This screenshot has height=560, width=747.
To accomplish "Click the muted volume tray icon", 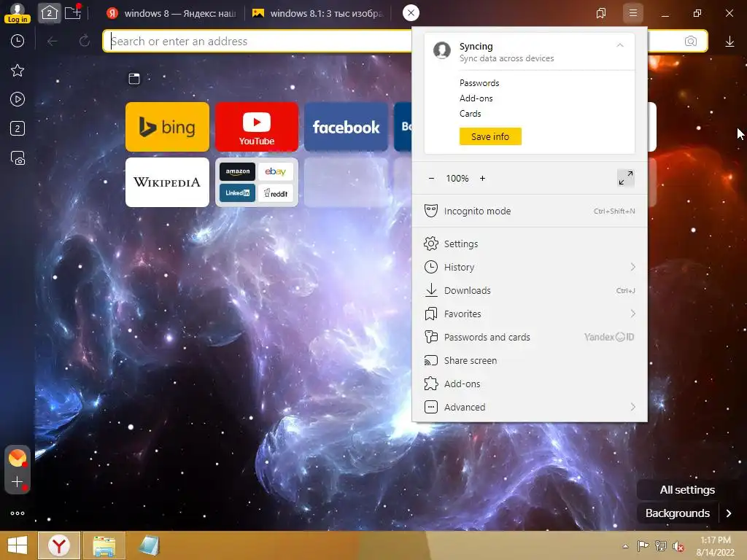I will pyautogui.click(x=678, y=546).
